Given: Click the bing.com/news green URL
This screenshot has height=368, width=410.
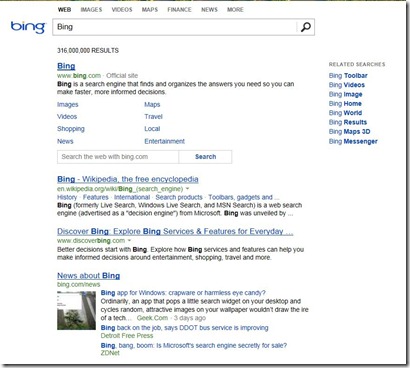Looking at the screenshot, I should pyautogui.click(x=78, y=284).
